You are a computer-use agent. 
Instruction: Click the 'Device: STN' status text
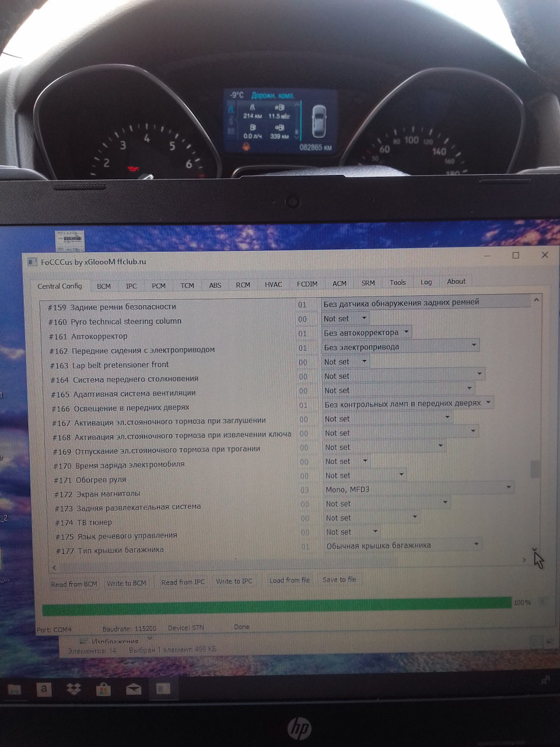coord(186,628)
